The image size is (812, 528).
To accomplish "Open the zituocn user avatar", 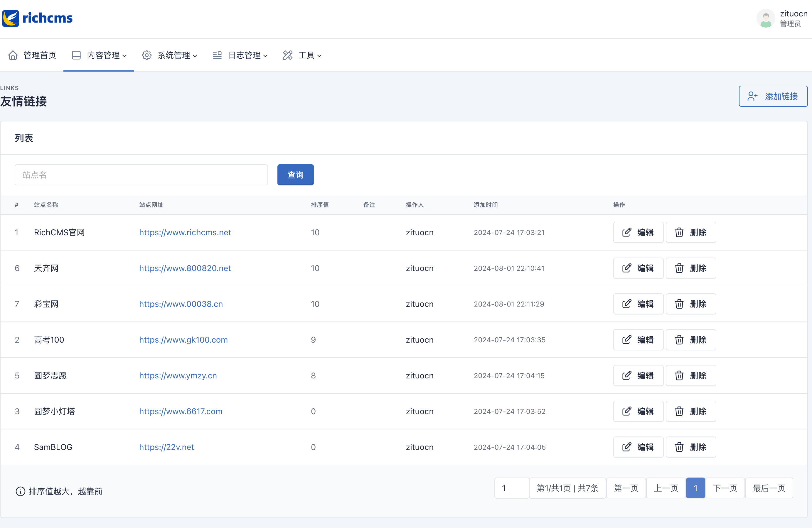I will coord(766,18).
